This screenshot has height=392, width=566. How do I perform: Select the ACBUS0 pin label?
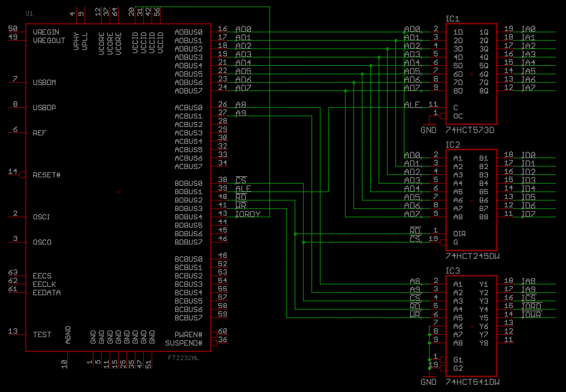pyautogui.click(x=189, y=107)
